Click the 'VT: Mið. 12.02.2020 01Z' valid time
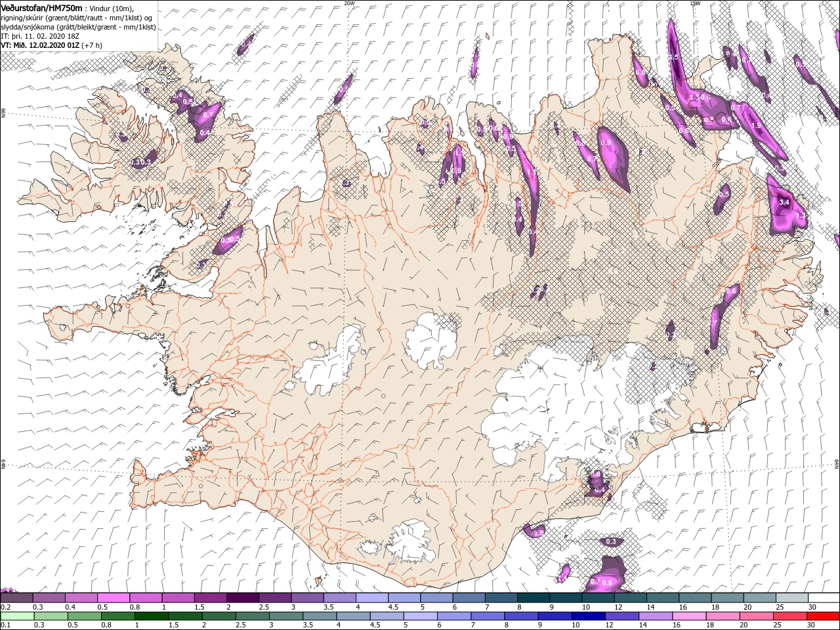The height and width of the screenshot is (630, 840). 39,45
